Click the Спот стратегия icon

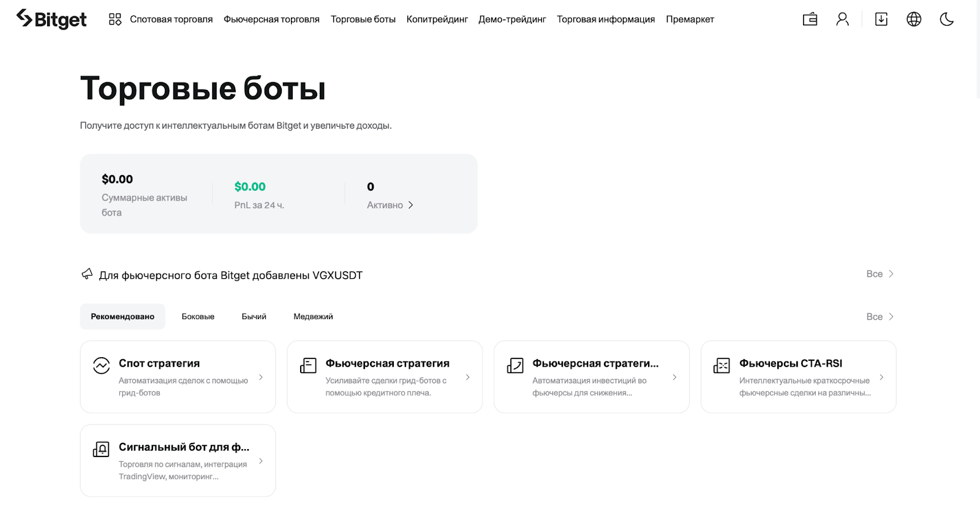coord(102,366)
